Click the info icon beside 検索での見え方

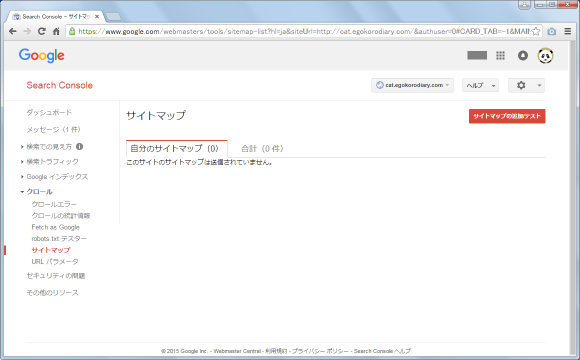pyautogui.click(x=80, y=147)
